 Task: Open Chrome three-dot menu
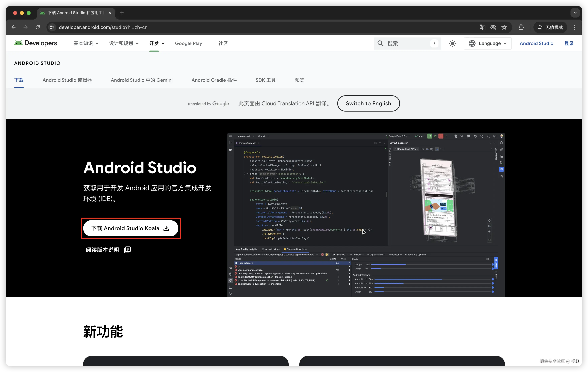(574, 27)
